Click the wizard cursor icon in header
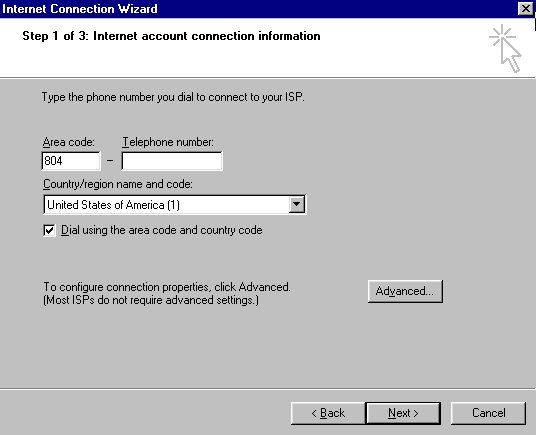Image resolution: width=536 pixels, height=435 pixels. click(x=505, y=48)
